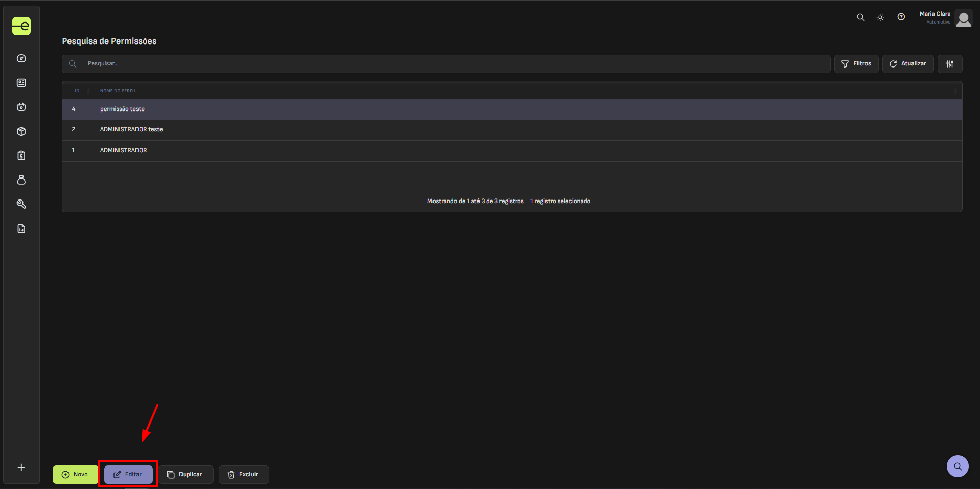Click the Novo button
This screenshot has width=980, height=489.
pyautogui.click(x=76, y=475)
